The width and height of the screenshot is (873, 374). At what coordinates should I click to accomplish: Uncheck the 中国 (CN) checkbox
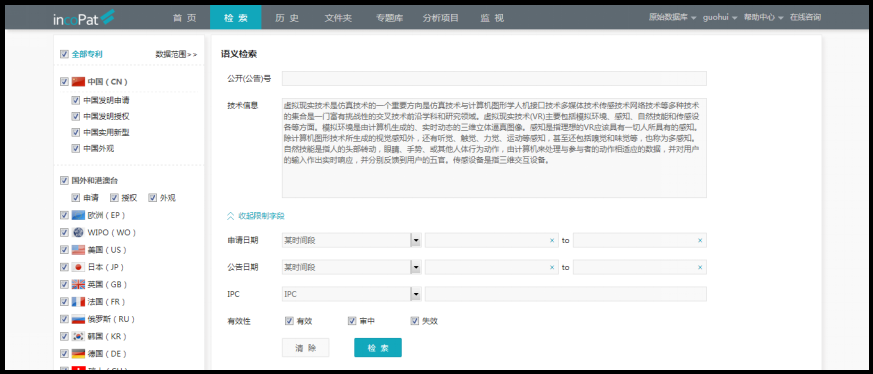point(64,82)
